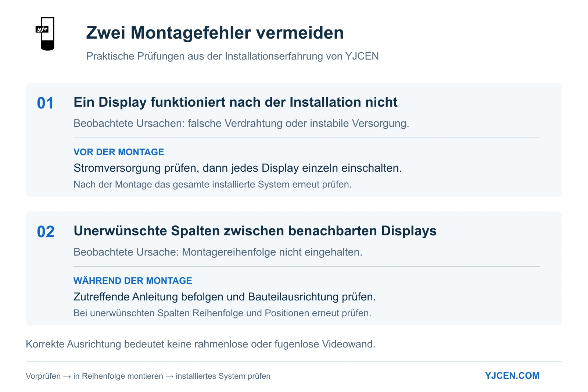The height and width of the screenshot is (392, 588).
Task: Click "Bei unerwünschten Spalten Reihenfolge und Positionen erneut prüfen."
Action: [x=222, y=313]
